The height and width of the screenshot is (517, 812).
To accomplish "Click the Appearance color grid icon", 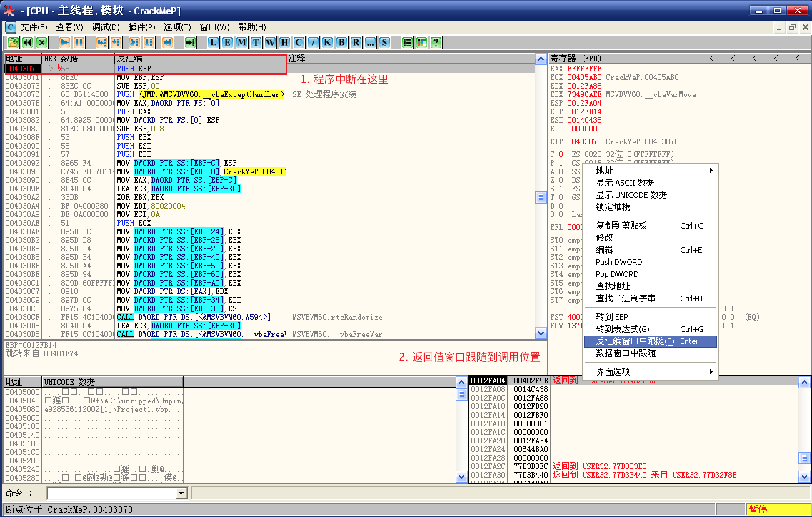I will [x=422, y=43].
